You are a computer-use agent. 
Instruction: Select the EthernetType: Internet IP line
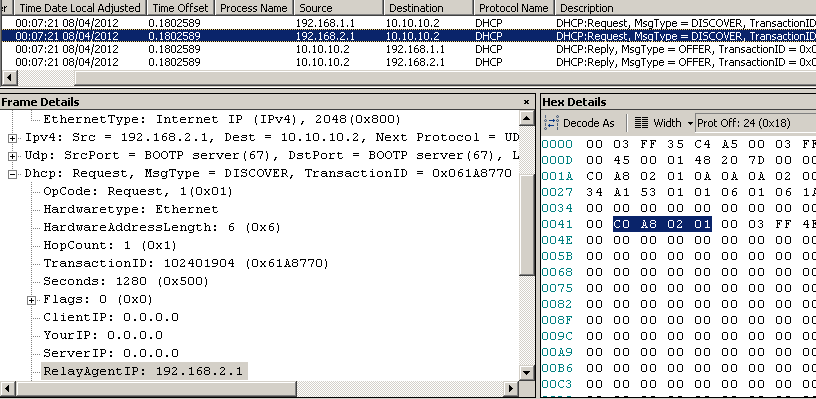coord(222,119)
